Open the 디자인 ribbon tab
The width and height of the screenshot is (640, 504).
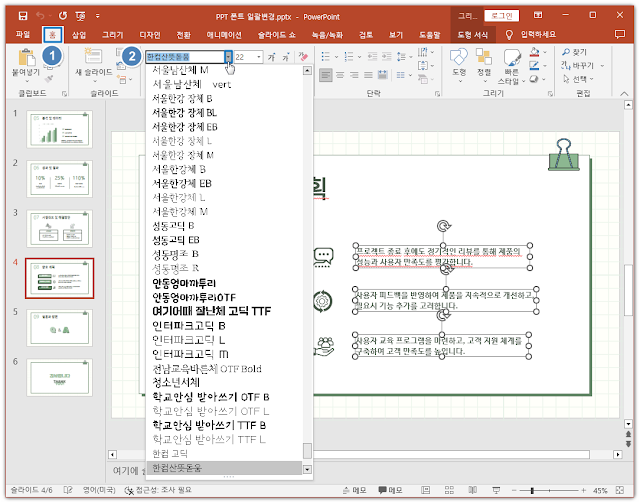(150, 35)
